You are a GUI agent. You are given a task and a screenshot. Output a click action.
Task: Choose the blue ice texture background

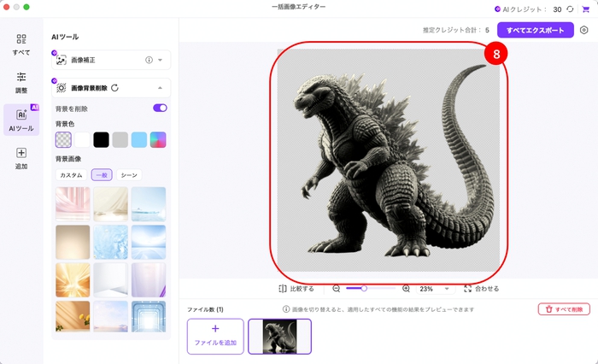click(x=110, y=242)
